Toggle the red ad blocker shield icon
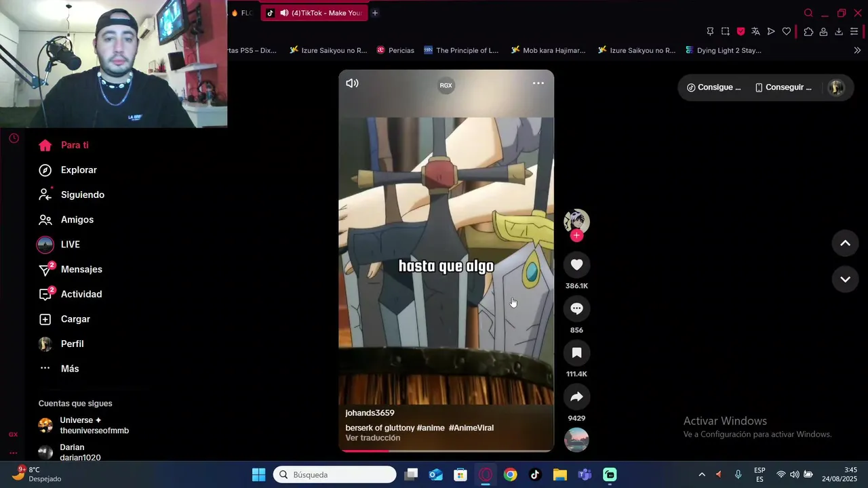The width and height of the screenshot is (868, 488). pyautogui.click(x=741, y=31)
